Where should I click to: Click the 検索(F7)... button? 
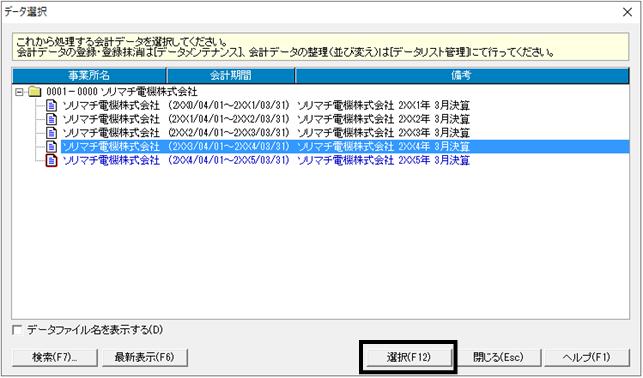pyautogui.click(x=55, y=357)
